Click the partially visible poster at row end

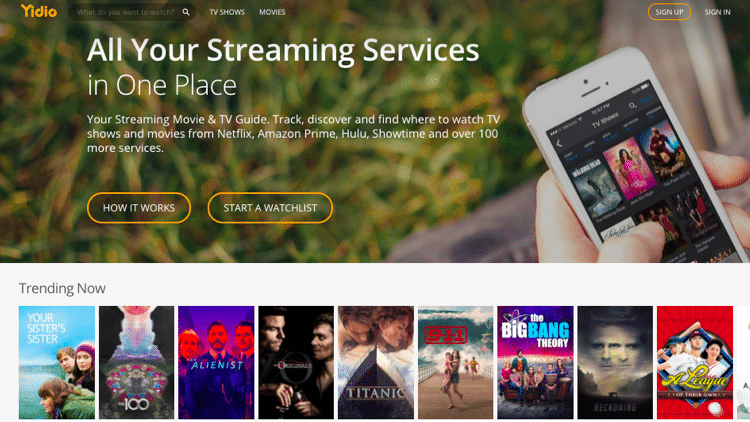(x=744, y=363)
